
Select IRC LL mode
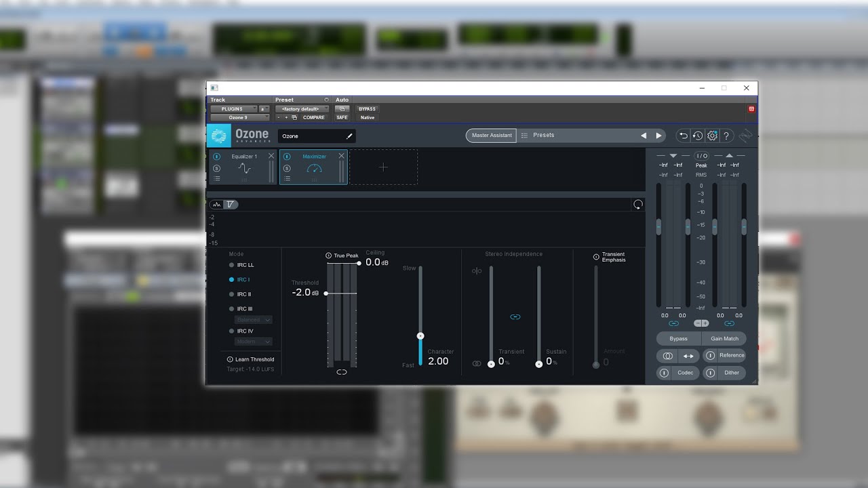241,265
